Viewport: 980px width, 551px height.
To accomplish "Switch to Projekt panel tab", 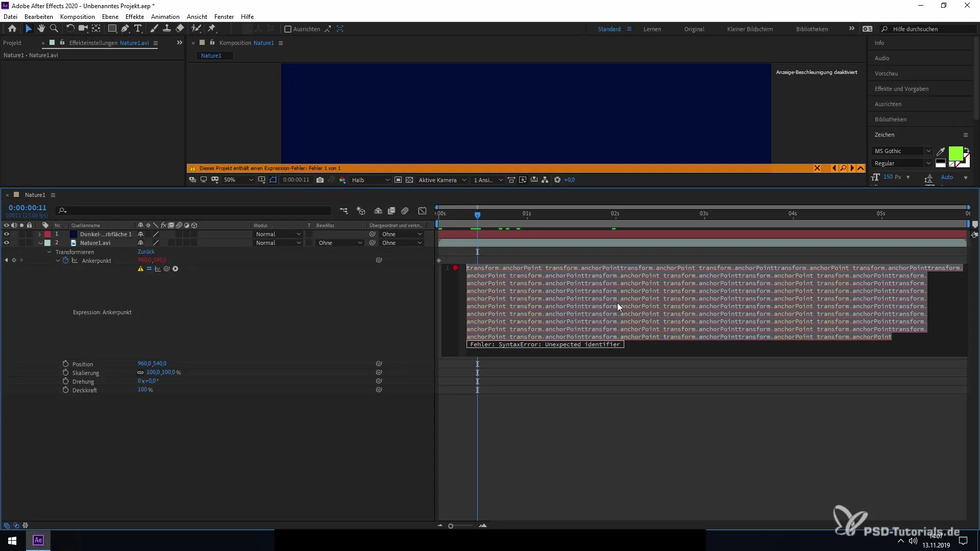I will click(12, 43).
